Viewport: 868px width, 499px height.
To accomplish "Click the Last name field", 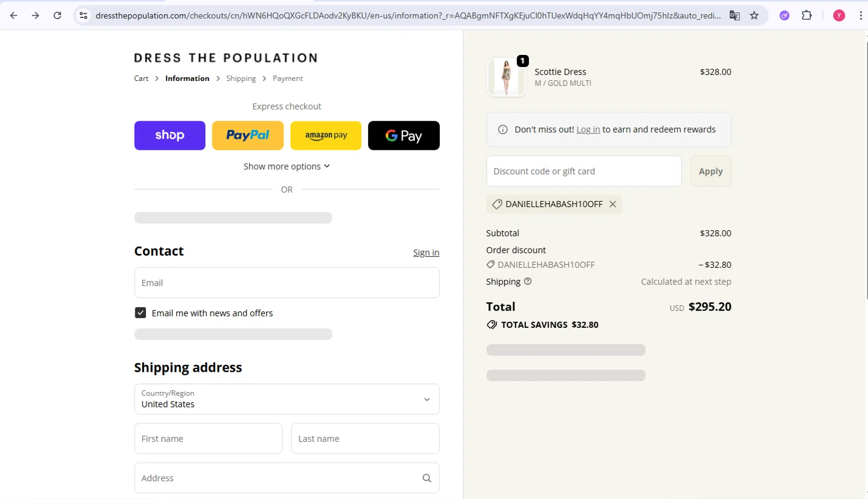I will tap(365, 439).
